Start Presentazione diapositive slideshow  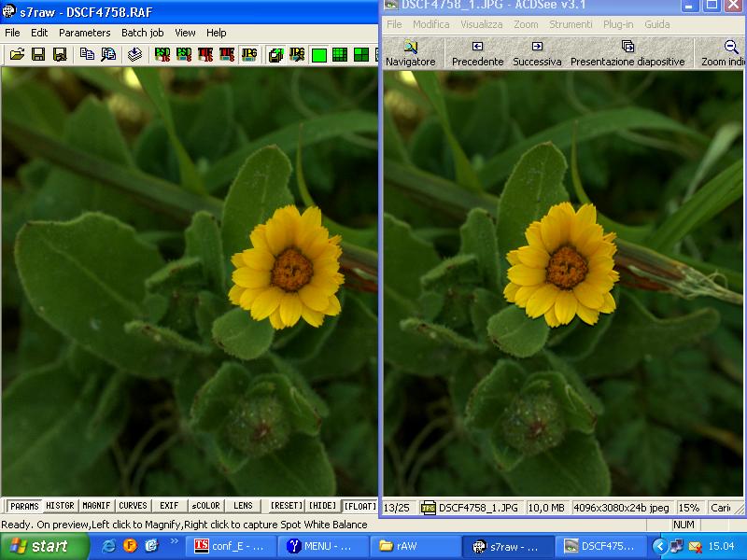tap(627, 53)
